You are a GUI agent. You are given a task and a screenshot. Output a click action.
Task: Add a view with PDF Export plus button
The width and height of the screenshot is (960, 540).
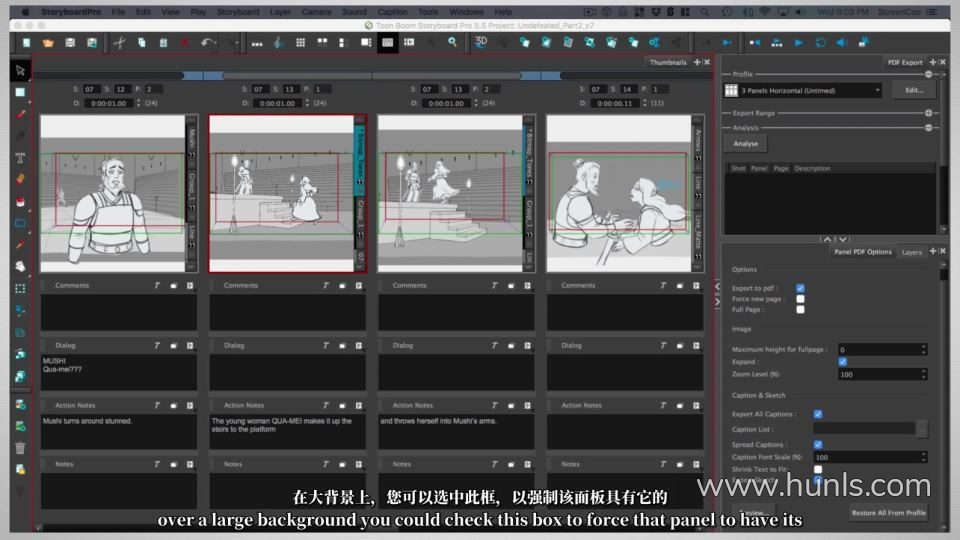click(x=933, y=62)
